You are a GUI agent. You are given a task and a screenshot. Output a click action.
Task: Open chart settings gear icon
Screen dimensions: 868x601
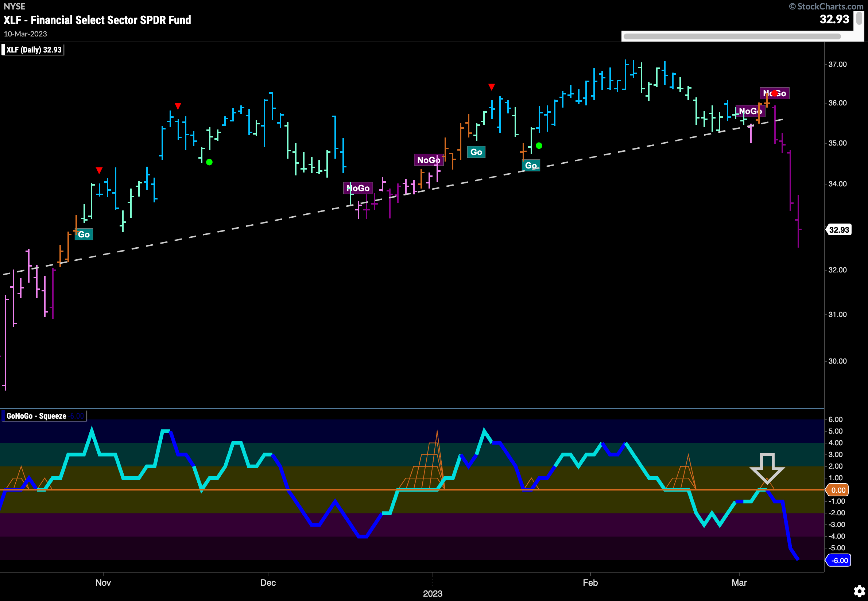click(859, 591)
